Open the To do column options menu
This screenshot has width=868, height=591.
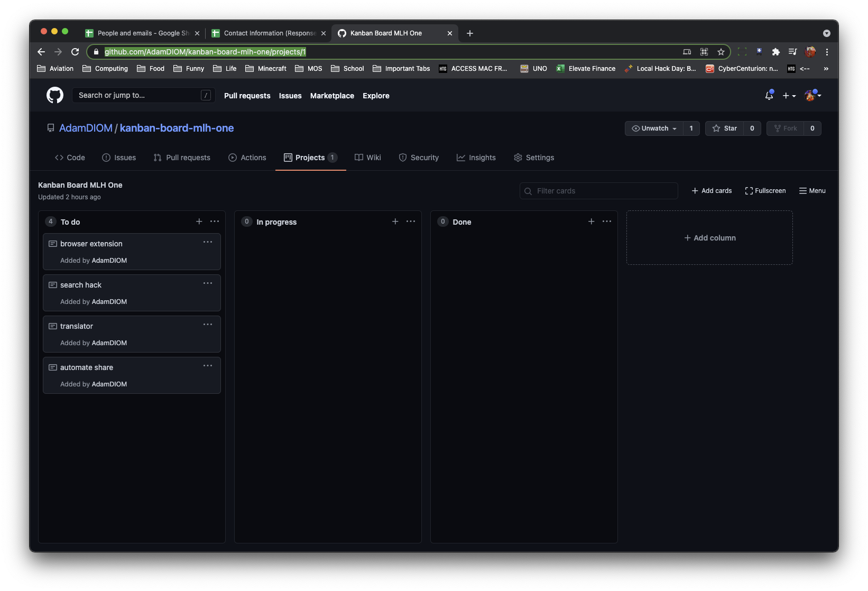point(215,221)
